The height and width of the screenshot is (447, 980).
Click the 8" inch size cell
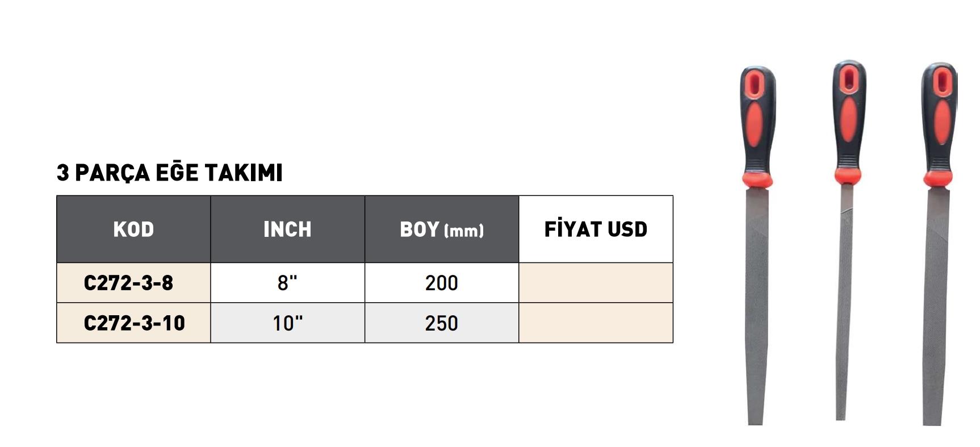pos(287,283)
